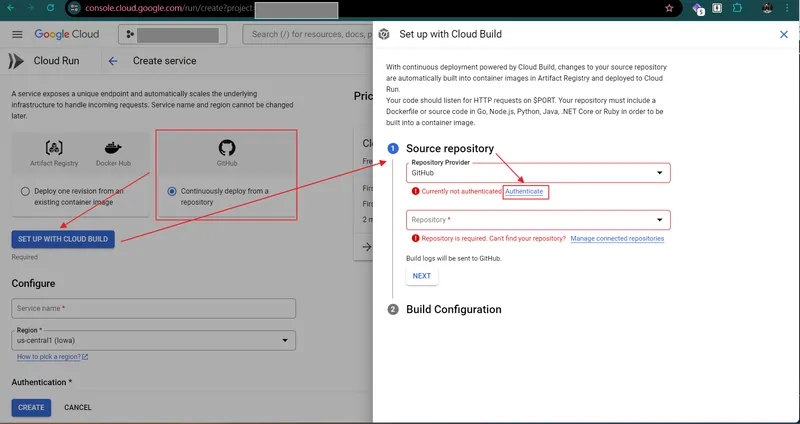
Task: Click SET UP WITH CLOUD BUILD button
Action: [63, 239]
